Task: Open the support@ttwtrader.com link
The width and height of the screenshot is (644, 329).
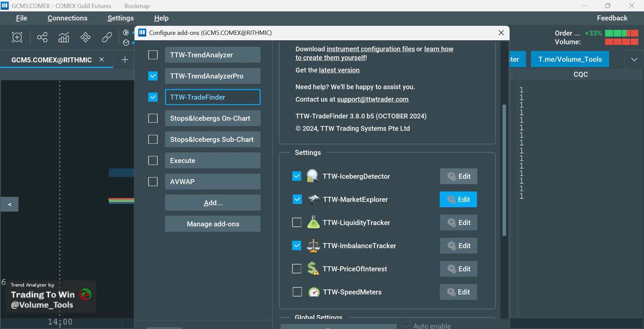Action: coord(373,99)
